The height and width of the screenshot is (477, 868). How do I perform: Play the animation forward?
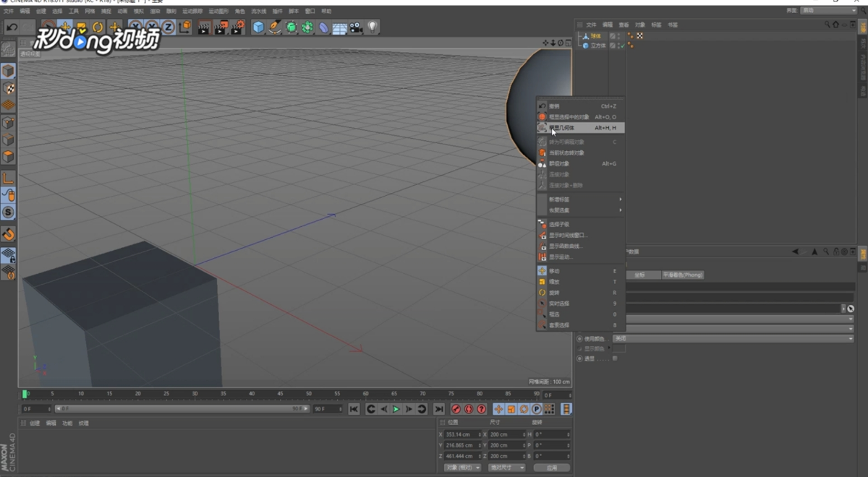396,409
